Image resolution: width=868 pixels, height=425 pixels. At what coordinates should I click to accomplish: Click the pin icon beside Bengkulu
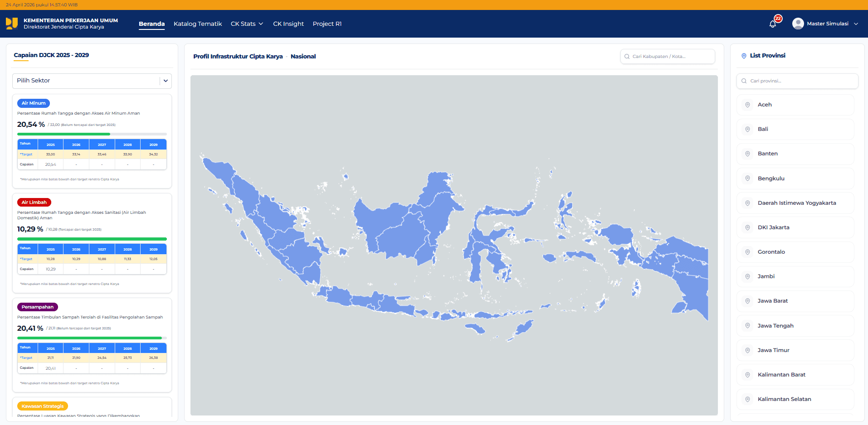click(747, 179)
